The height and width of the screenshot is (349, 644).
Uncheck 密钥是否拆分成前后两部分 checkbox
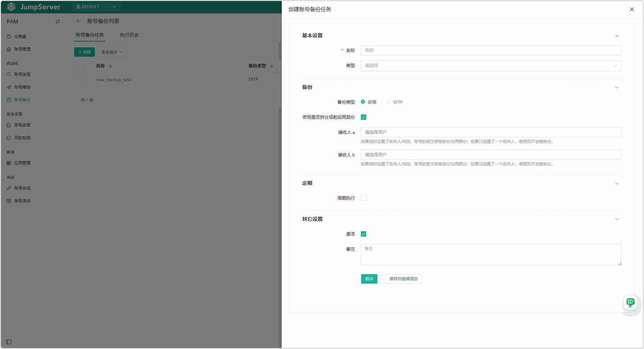(x=364, y=117)
